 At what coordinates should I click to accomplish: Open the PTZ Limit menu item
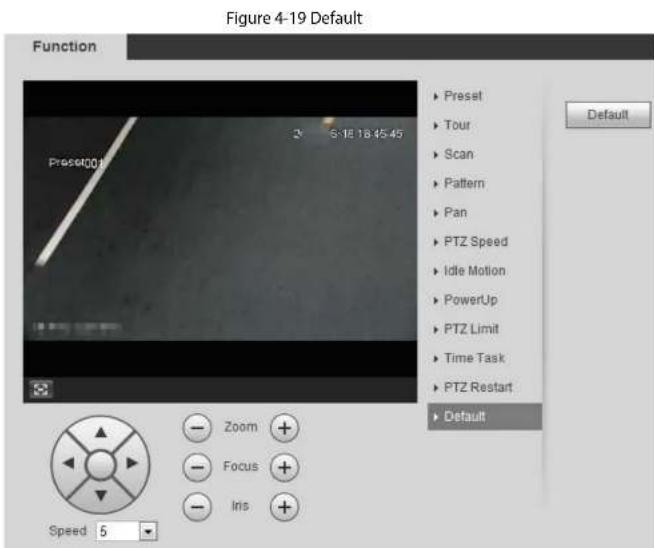coord(471,329)
